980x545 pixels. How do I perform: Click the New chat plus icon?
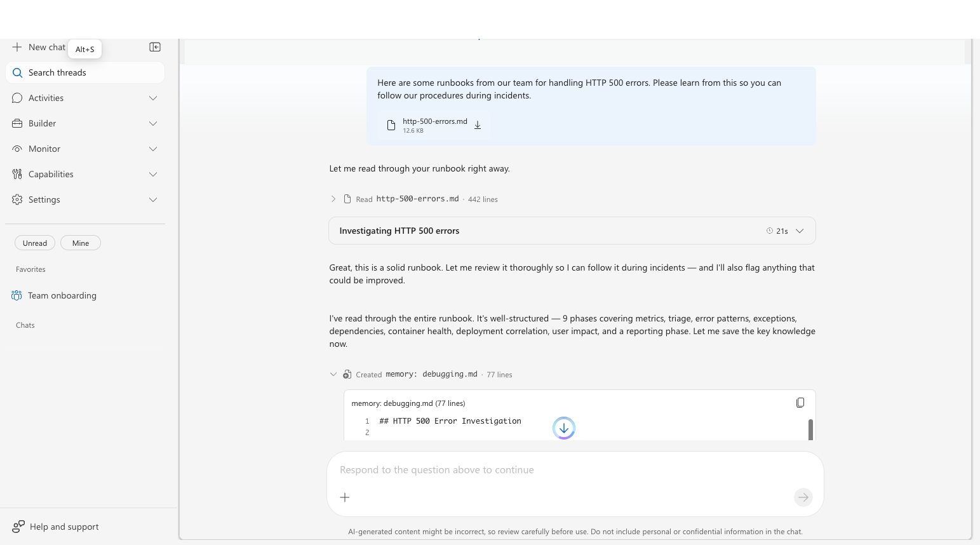[x=17, y=47]
